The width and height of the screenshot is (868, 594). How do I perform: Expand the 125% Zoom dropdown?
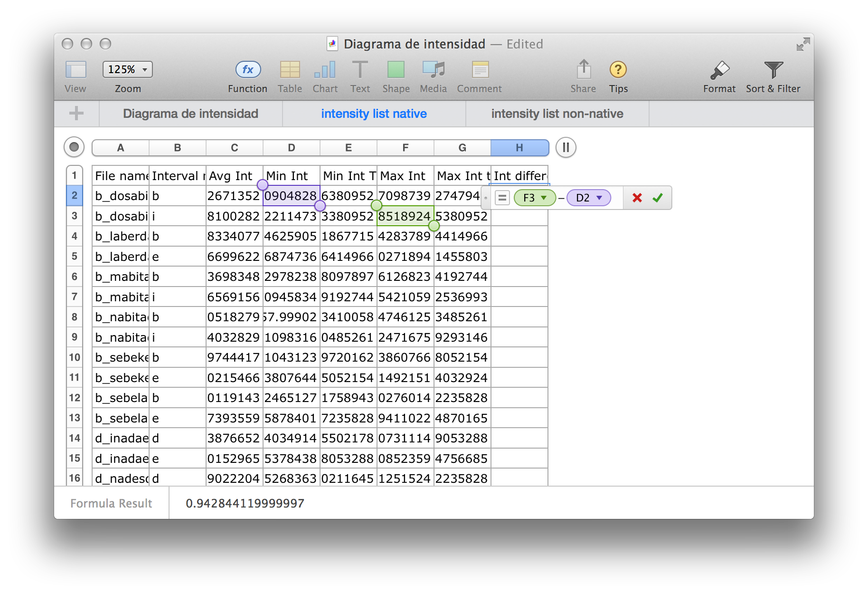point(128,69)
